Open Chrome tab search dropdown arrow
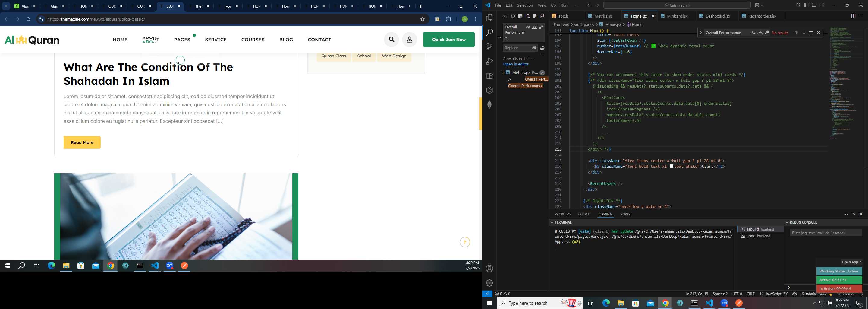868x309 pixels. pyautogui.click(x=6, y=6)
